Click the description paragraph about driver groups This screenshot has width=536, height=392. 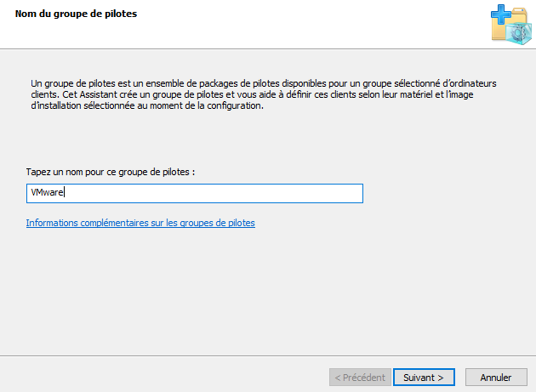(263, 94)
